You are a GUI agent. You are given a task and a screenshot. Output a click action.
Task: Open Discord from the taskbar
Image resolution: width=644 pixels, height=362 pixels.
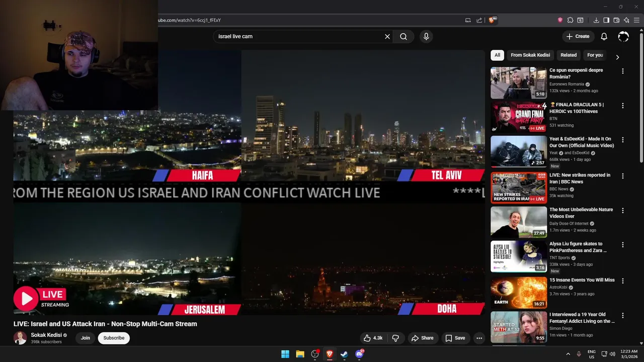click(359, 354)
